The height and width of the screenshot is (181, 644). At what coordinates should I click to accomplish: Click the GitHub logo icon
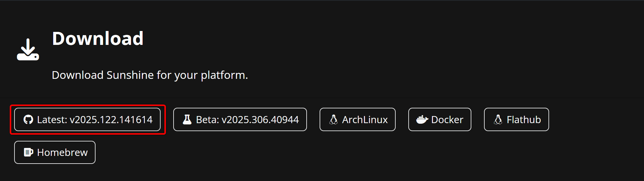pyautogui.click(x=28, y=120)
